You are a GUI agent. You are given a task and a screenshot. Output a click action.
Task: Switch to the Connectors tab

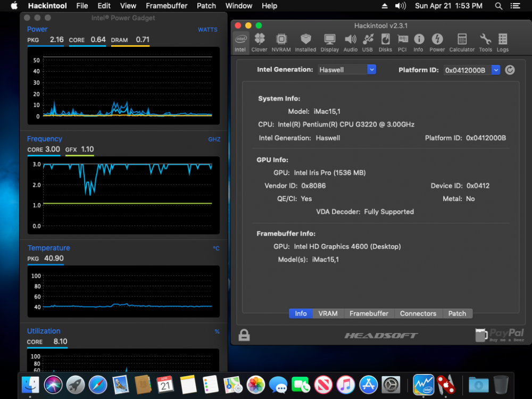click(x=418, y=313)
